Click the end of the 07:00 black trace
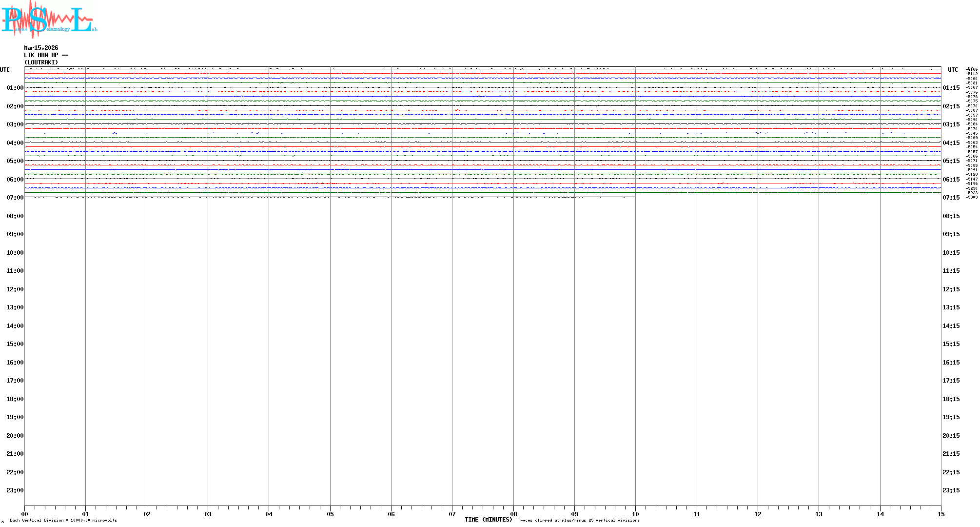The image size is (980, 527). [634, 197]
